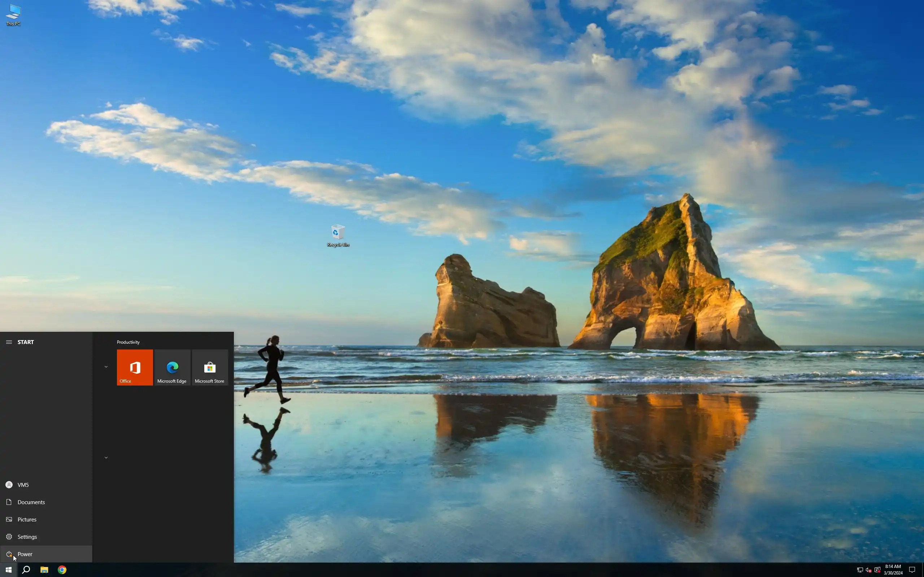Expand the lower chevron in app list
924x577 pixels.
106,457
